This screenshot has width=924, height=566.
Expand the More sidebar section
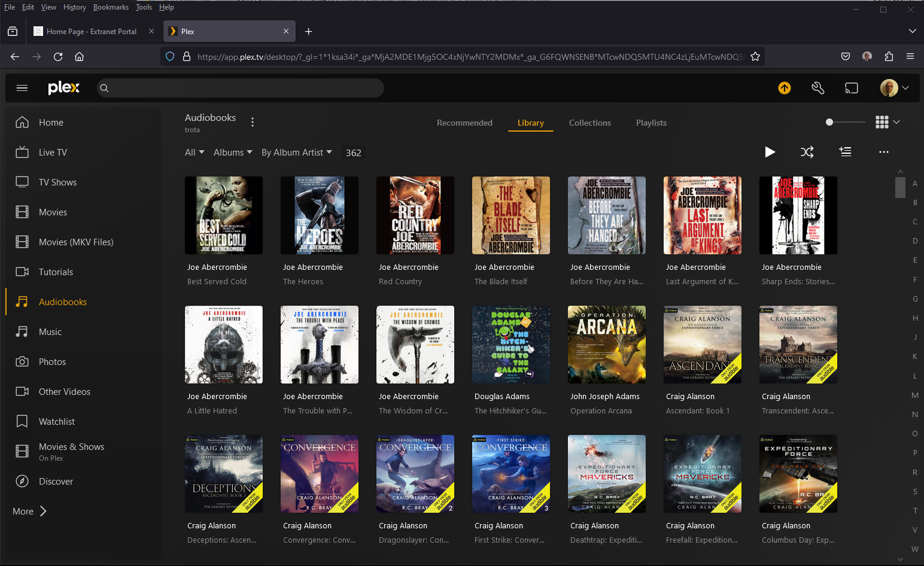pos(30,511)
